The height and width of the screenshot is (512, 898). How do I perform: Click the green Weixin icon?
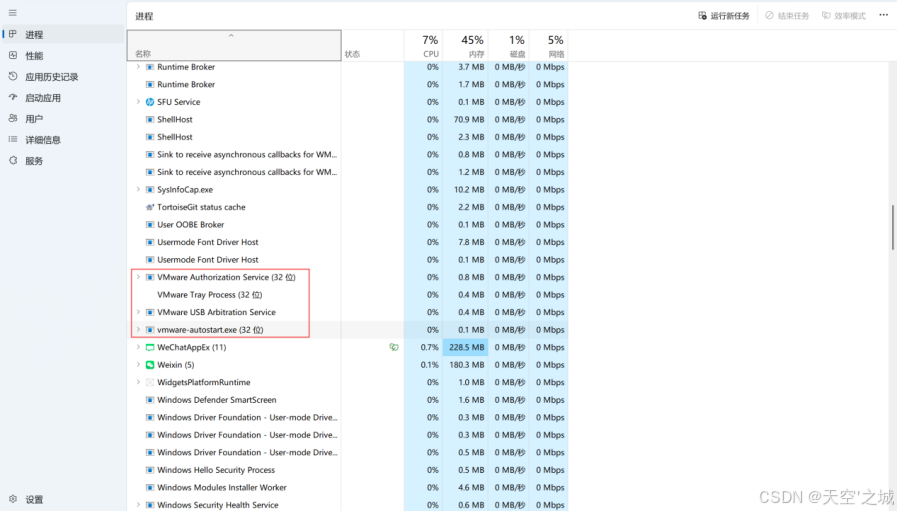[x=150, y=365]
